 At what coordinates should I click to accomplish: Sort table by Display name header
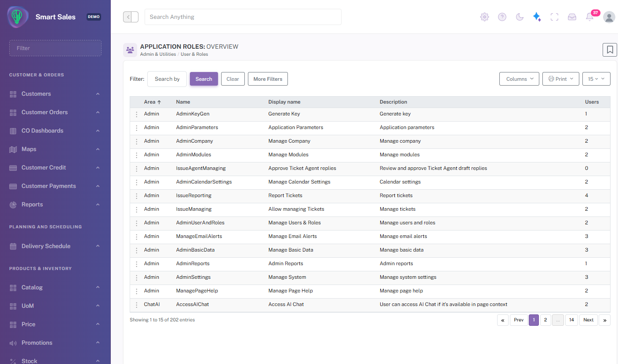284,102
